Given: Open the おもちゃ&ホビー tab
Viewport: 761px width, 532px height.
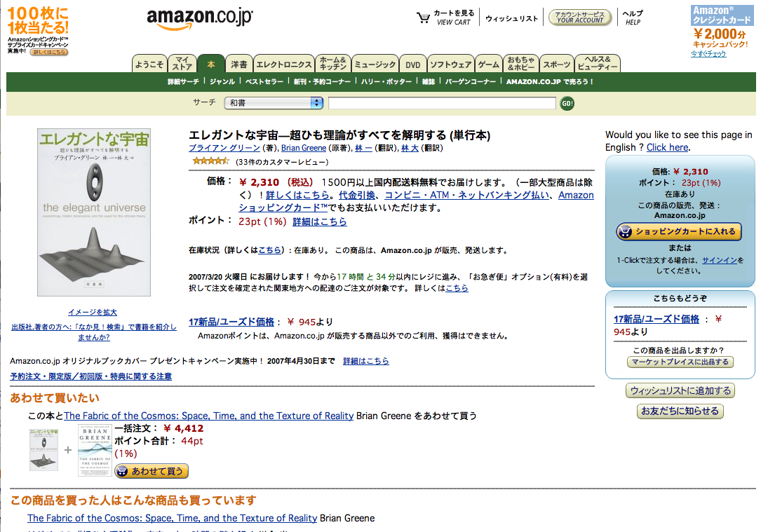Looking at the screenshot, I should pyautogui.click(x=520, y=64).
